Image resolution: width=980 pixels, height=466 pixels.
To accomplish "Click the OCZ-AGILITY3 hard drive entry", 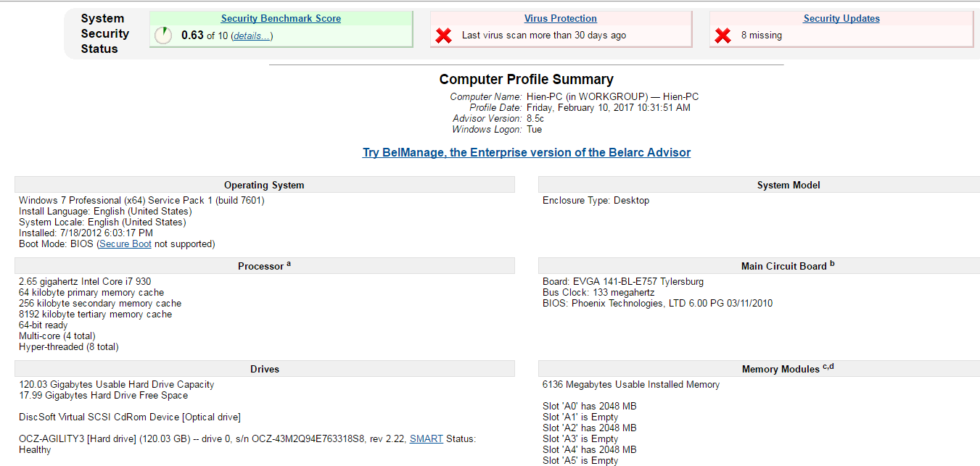I will pyautogui.click(x=247, y=444).
